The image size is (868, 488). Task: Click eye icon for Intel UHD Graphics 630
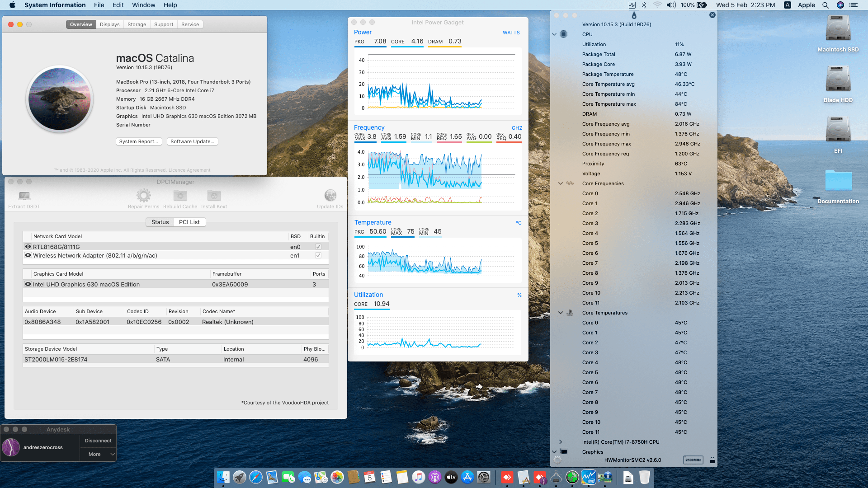[x=28, y=284]
